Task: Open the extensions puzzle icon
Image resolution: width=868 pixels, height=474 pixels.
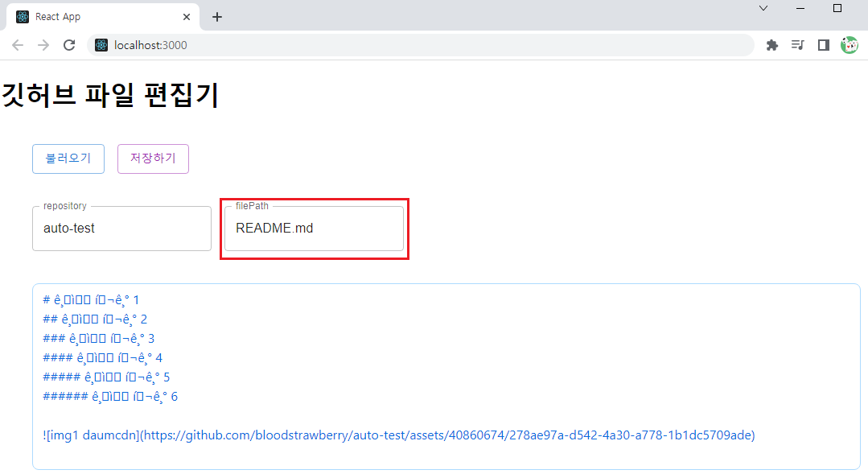Action: pos(771,45)
